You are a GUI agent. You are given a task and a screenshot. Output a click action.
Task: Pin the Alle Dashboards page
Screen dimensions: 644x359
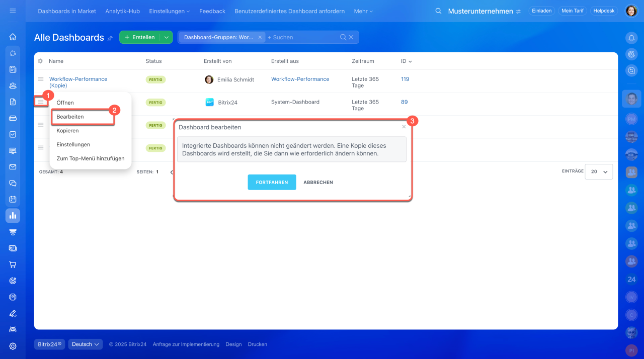pyautogui.click(x=110, y=38)
